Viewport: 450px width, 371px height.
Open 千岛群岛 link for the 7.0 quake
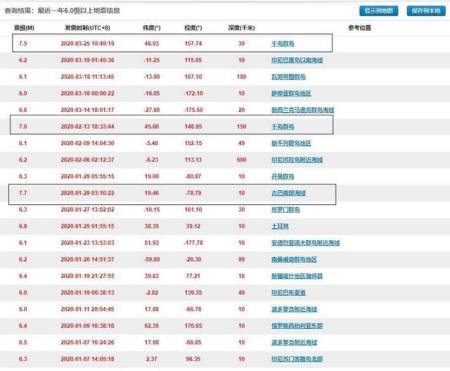tap(283, 126)
